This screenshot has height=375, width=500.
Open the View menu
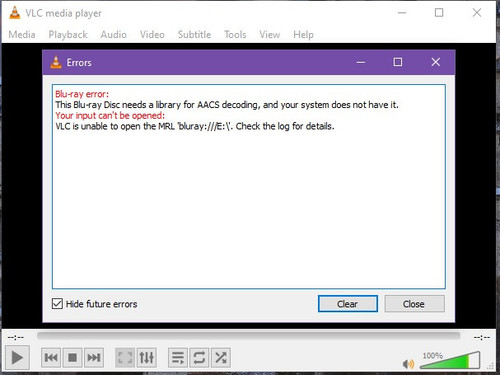coord(270,35)
